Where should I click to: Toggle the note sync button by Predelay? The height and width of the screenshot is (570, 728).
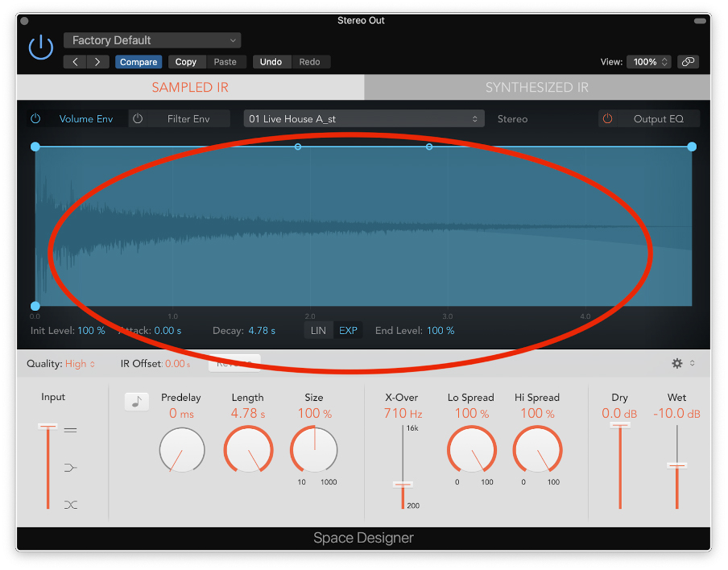tap(137, 402)
